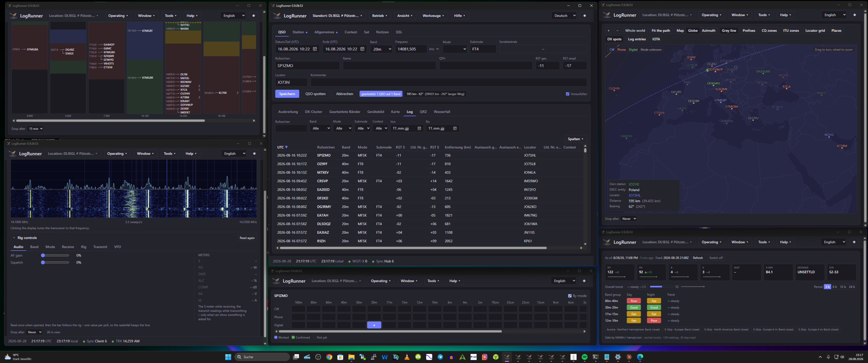This screenshot has height=363, width=868.
Task: Switch to the Transmit rig tab
Action: click(x=100, y=247)
